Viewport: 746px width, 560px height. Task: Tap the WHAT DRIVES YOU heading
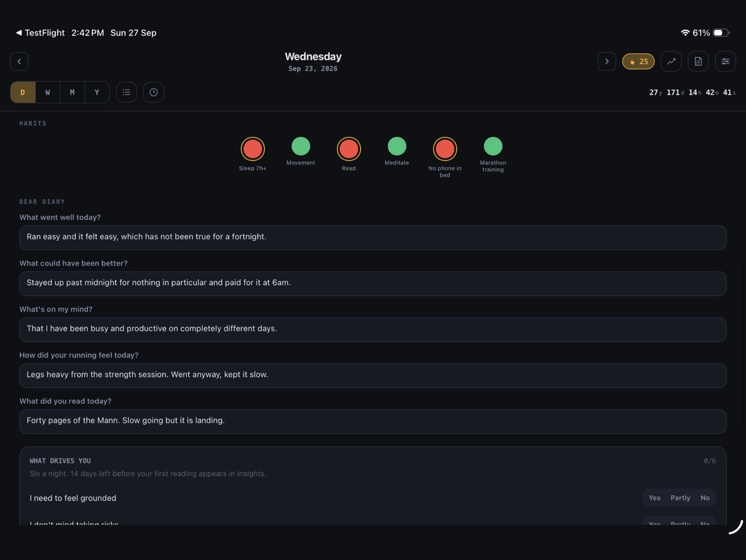coord(60,461)
